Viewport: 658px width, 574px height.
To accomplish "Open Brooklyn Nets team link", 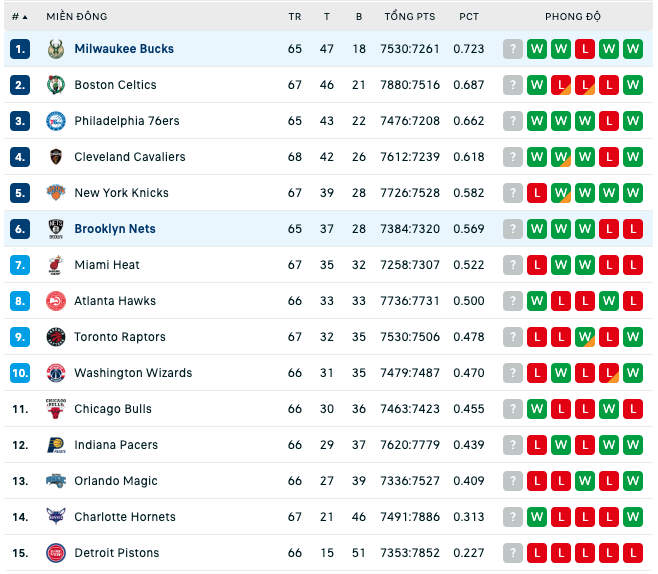I will 115,229.
